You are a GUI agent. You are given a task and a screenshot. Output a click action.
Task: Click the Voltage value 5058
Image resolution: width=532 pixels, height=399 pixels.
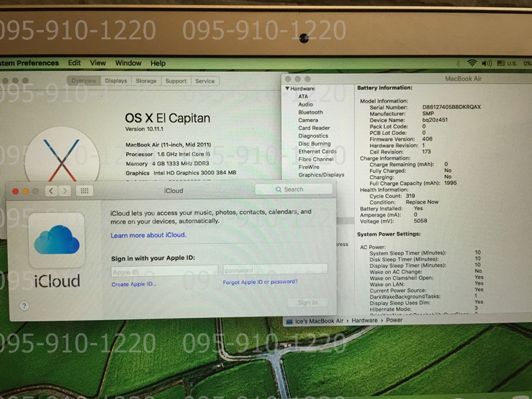(x=420, y=221)
